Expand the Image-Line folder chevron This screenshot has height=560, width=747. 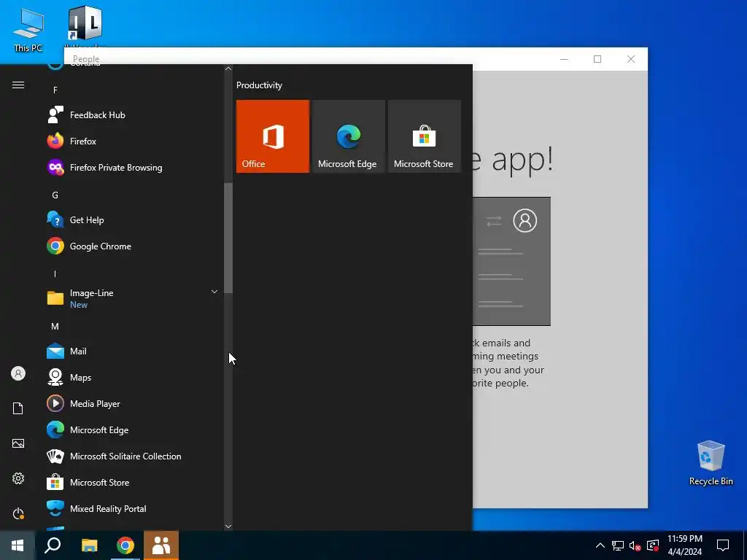click(214, 292)
